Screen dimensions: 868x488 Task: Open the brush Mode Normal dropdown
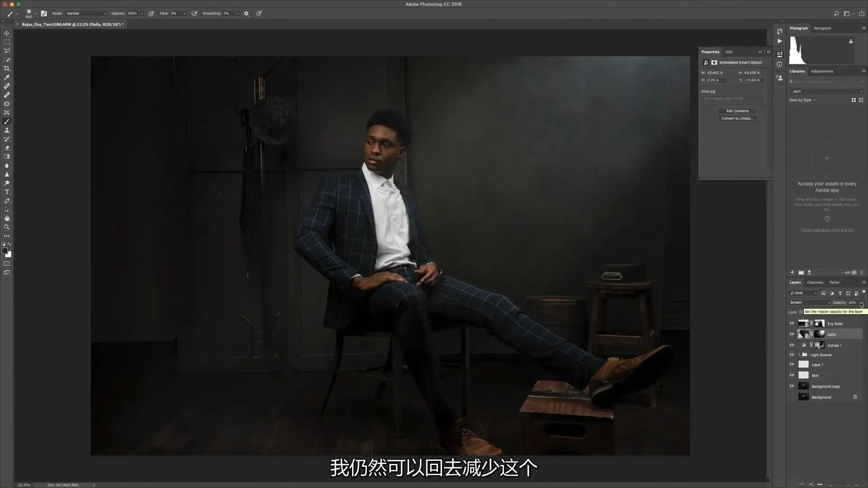[86, 14]
